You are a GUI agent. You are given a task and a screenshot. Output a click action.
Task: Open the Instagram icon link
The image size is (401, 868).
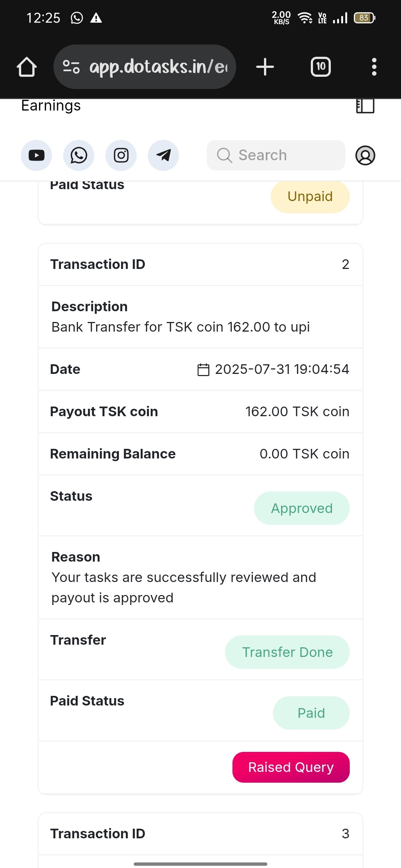[x=121, y=155]
